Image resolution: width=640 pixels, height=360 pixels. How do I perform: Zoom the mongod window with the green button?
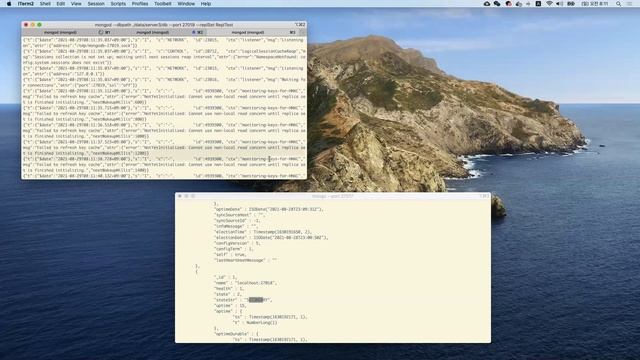(39, 24)
